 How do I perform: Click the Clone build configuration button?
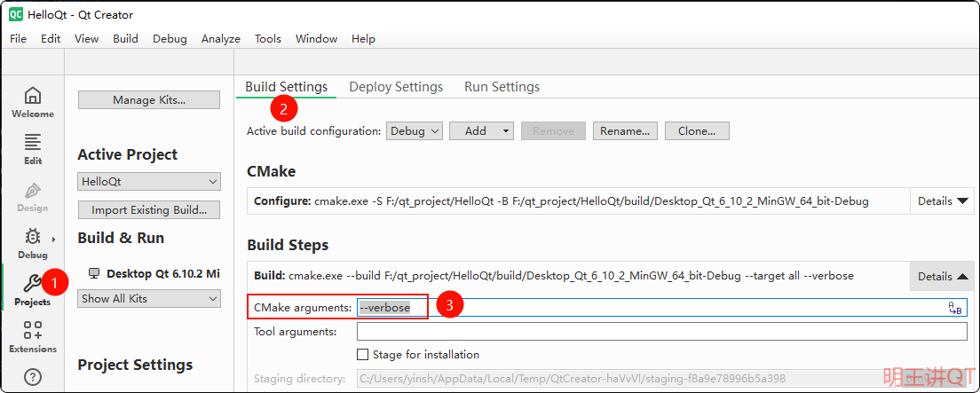tap(696, 130)
